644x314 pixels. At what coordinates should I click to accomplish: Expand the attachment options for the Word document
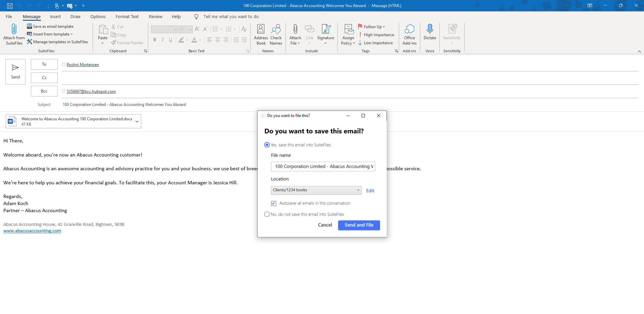(x=137, y=121)
